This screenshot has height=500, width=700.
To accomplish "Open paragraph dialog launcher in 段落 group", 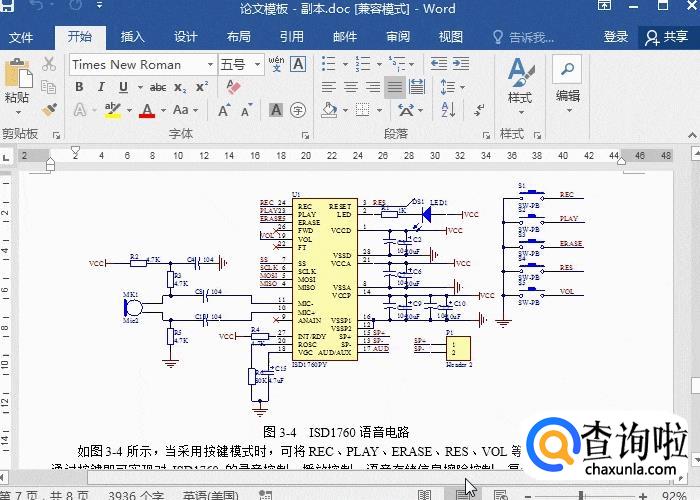I will pos(486,135).
